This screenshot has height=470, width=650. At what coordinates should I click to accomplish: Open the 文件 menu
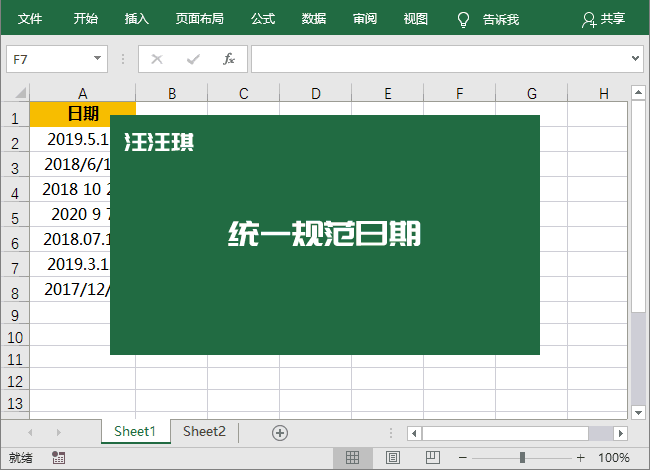point(30,19)
